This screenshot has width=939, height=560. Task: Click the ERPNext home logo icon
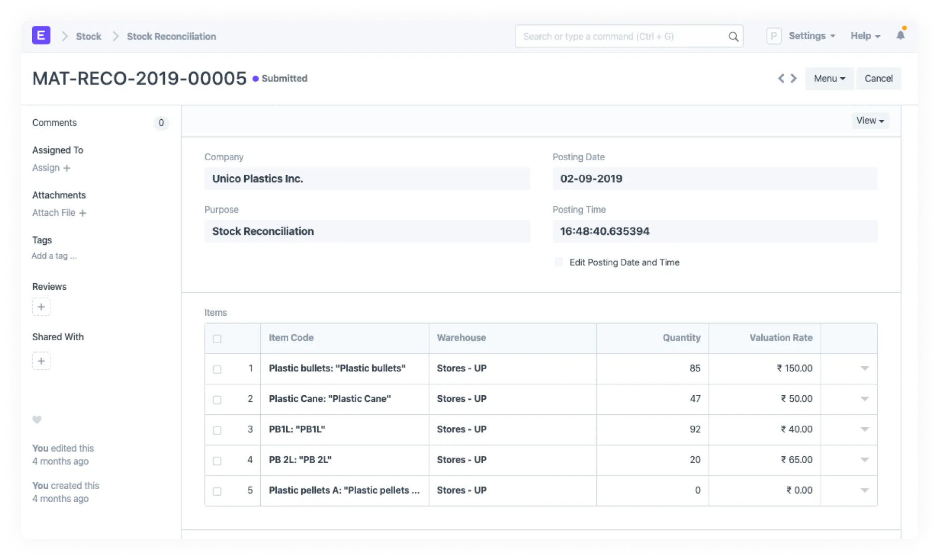click(x=41, y=36)
